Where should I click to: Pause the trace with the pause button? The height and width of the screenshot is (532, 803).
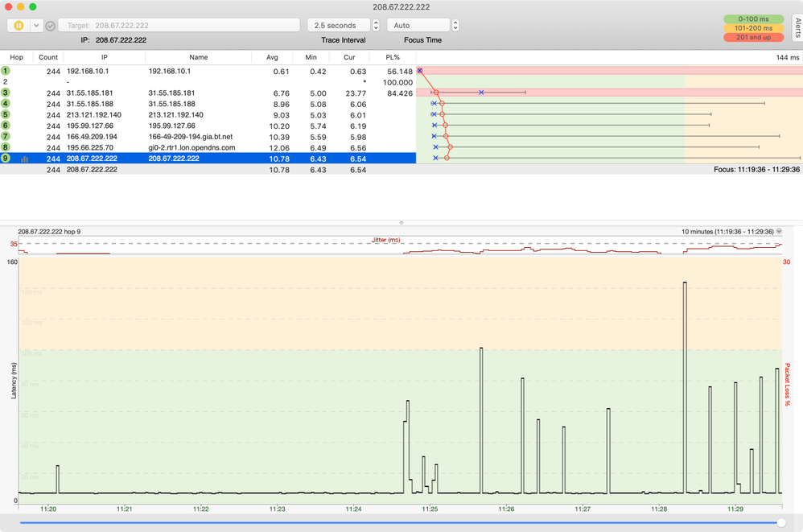click(x=19, y=26)
